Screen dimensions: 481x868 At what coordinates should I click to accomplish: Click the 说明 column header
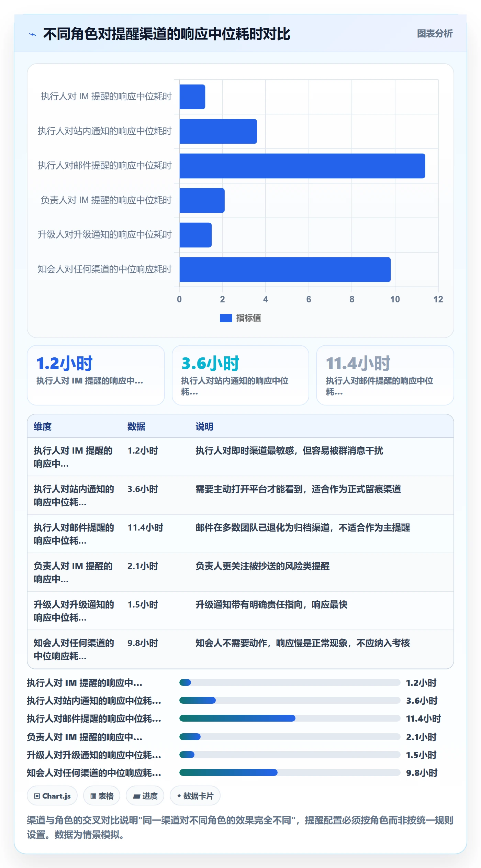coord(204,426)
